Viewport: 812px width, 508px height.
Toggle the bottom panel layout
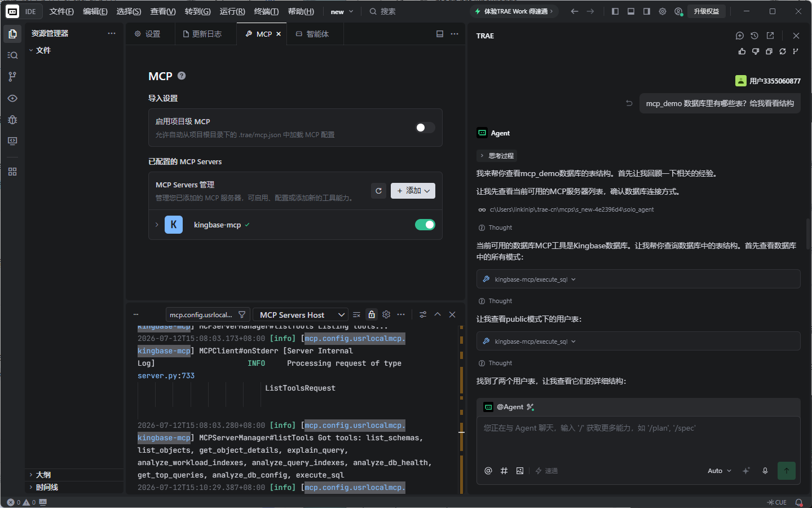pos(631,11)
